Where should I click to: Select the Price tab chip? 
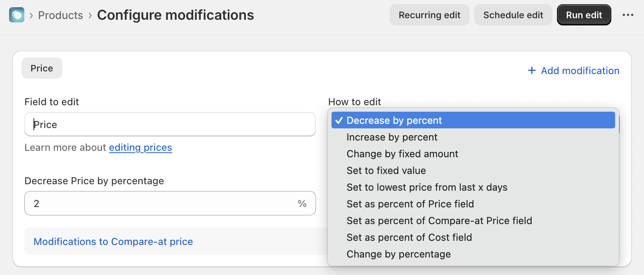point(42,68)
